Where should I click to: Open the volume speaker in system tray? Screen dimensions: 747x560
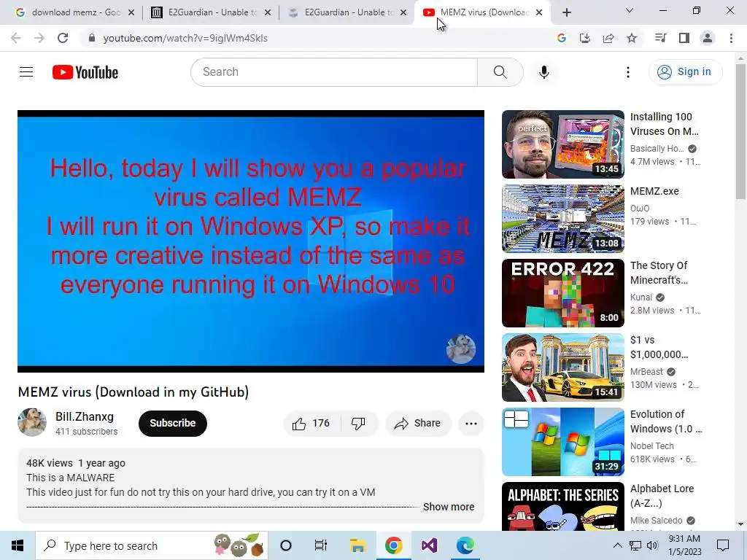pyautogui.click(x=652, y=545)
